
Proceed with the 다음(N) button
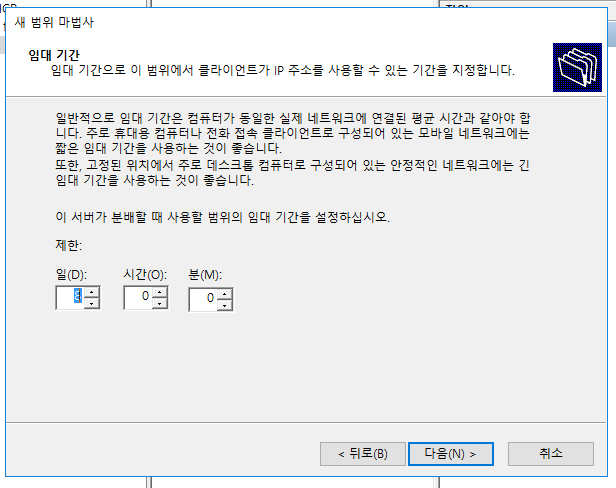tap(451, 454)
